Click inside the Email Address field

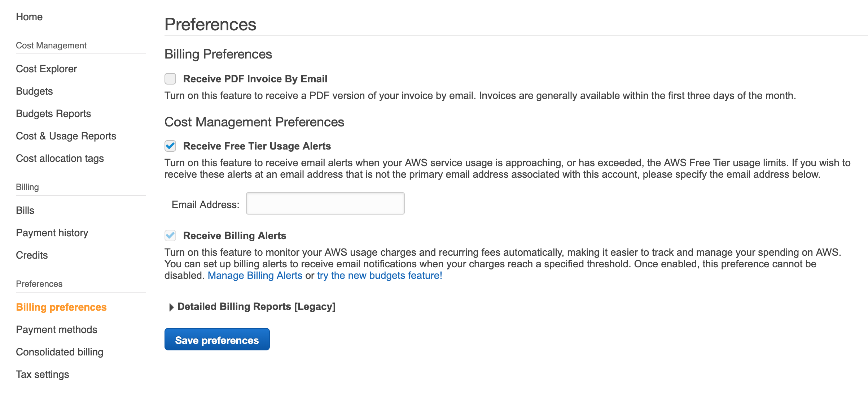click(324, 203)
